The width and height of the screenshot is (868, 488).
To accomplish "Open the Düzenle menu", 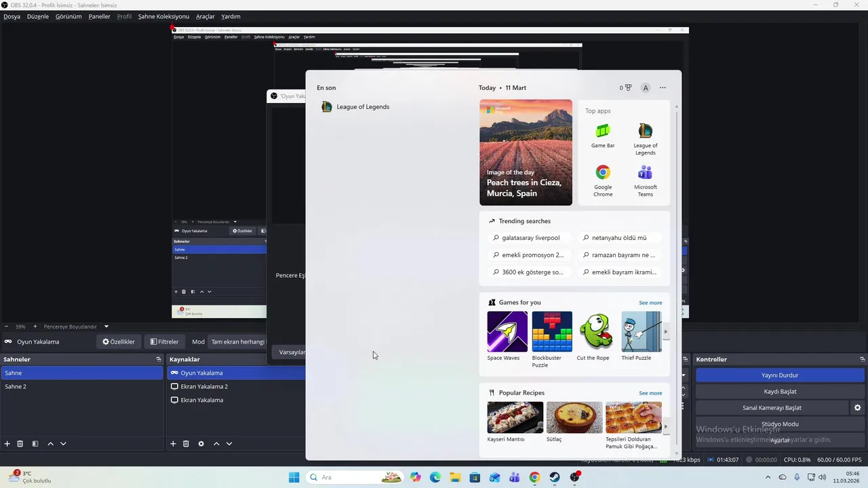I will click(x=38, y=16).
